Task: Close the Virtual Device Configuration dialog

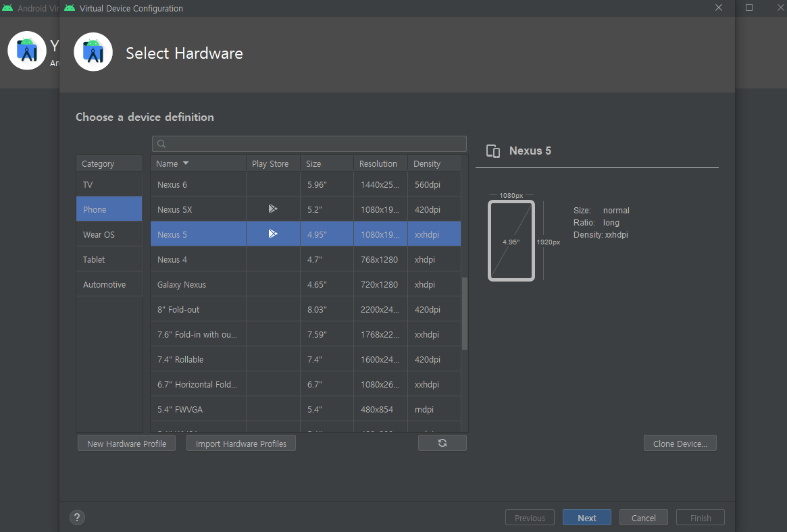Action: click(x=719, y=7)
